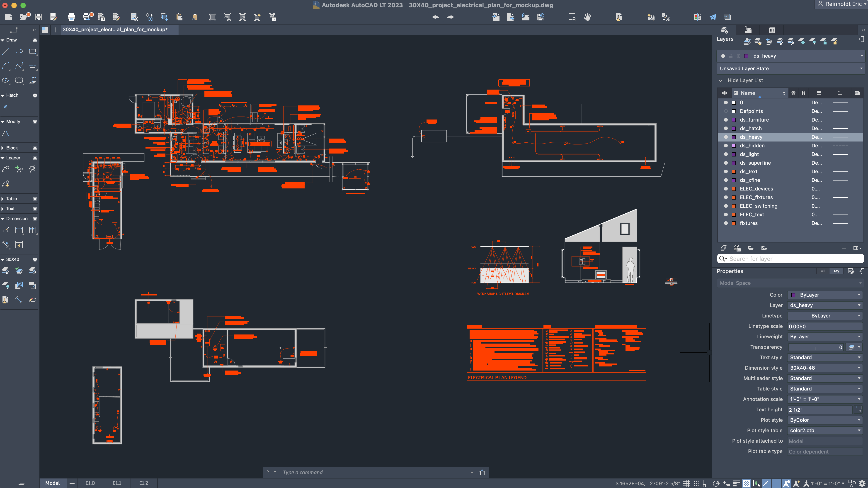Select the Rectangle draw tool

33,52
